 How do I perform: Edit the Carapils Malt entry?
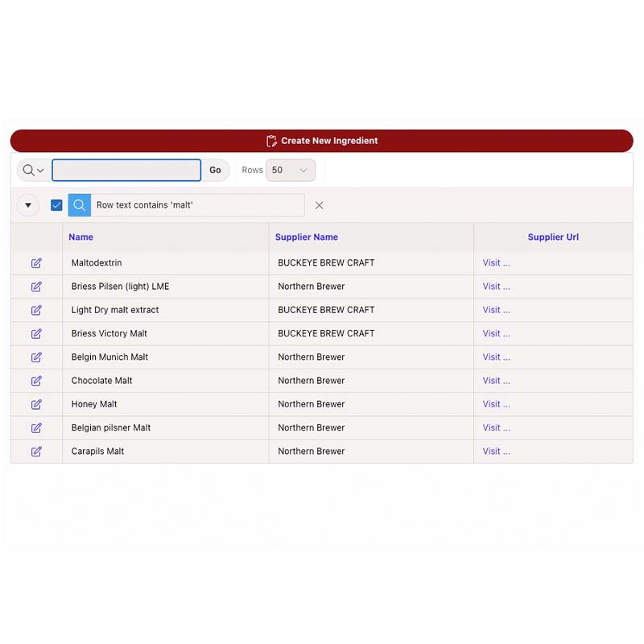pyautogui.click(x=36, y=452)
